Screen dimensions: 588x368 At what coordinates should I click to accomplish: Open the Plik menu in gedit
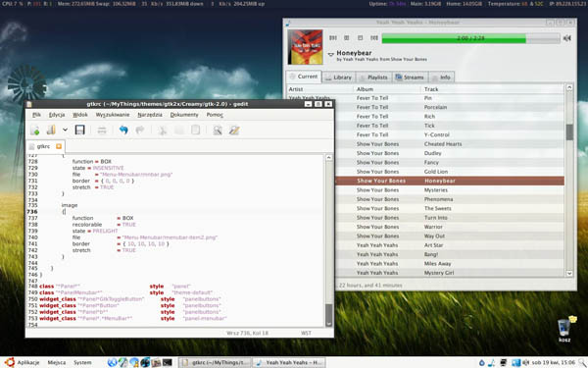(36, 115)
